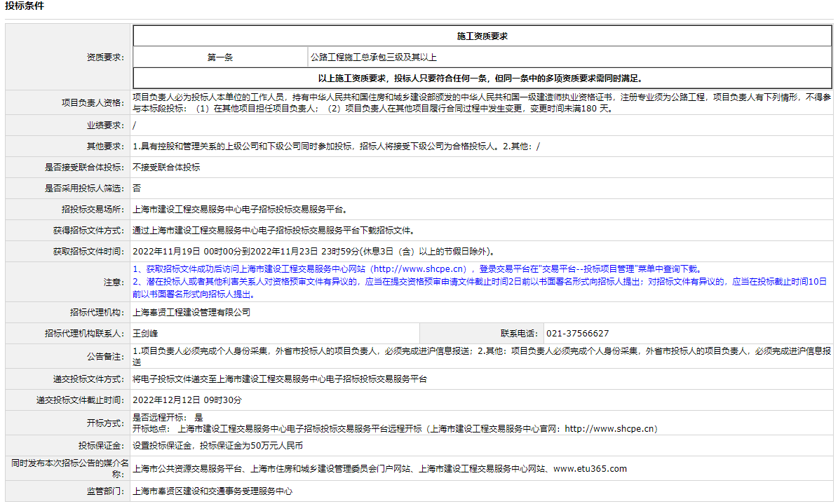The image size is (838, 504).
Task: Click contact person name 王剑锋
Action: click(145, 334)
